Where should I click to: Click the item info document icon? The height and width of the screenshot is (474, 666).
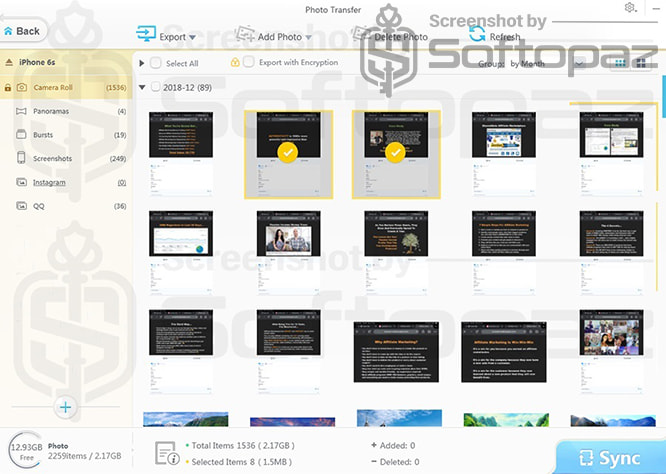coord(167,453)
